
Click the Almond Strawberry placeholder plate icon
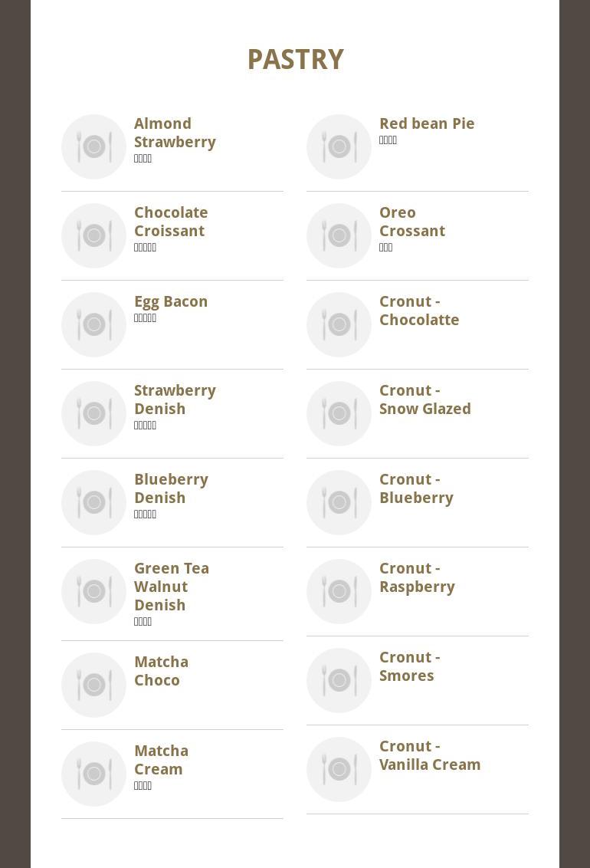pyautogui.click(x=93, y=146)
